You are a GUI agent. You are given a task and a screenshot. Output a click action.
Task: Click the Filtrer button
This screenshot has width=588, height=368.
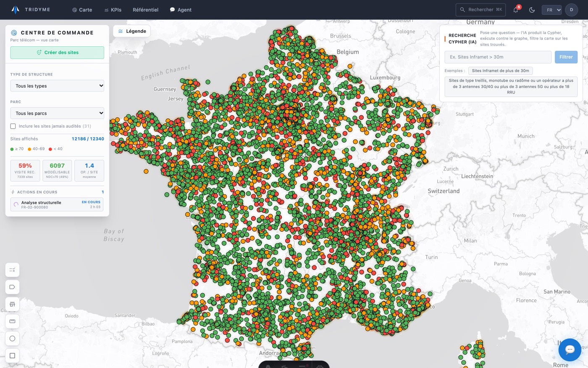click(566, 57)
